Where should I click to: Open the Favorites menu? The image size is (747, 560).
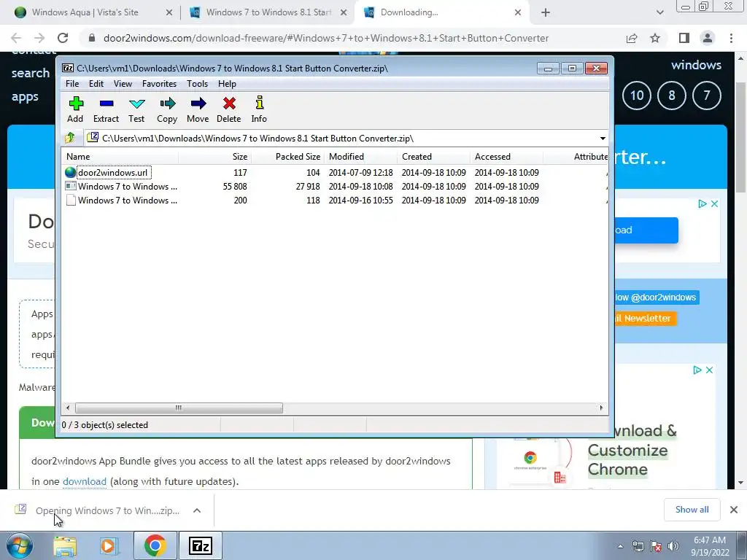tap(159, 84)
